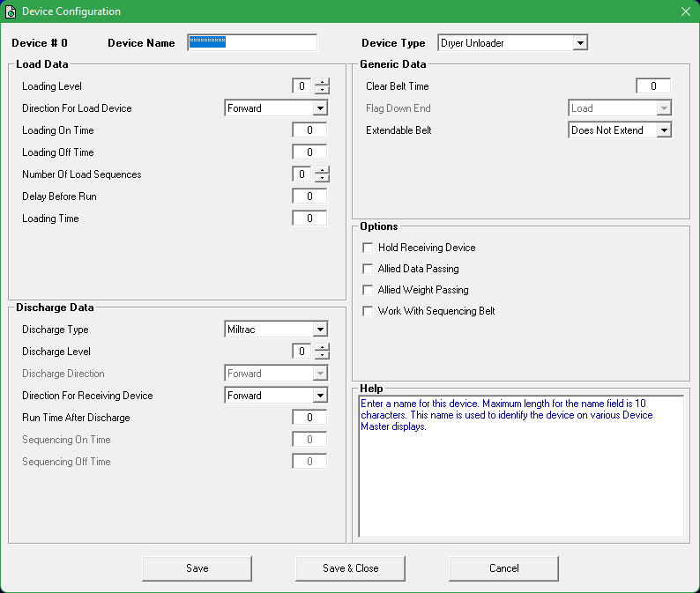Click the Generic Data group label
The width and height of the screenshot is (700, 593).
(393, 64)
